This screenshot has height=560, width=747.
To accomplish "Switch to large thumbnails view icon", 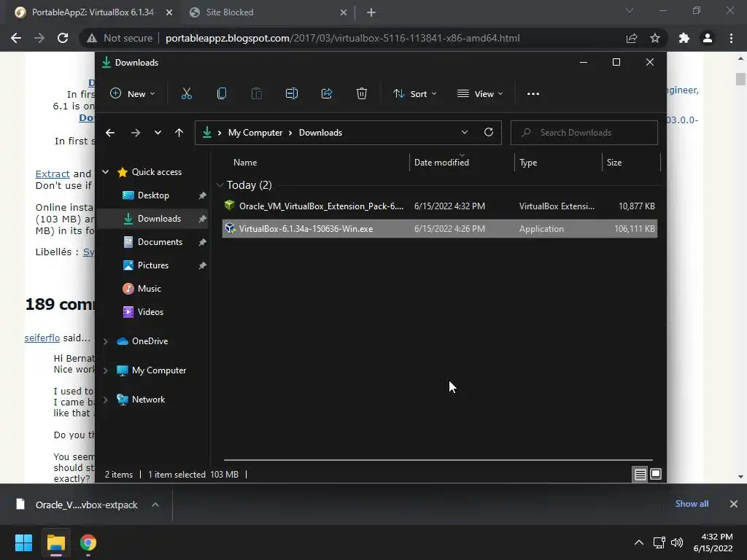I will click(656, 474).
